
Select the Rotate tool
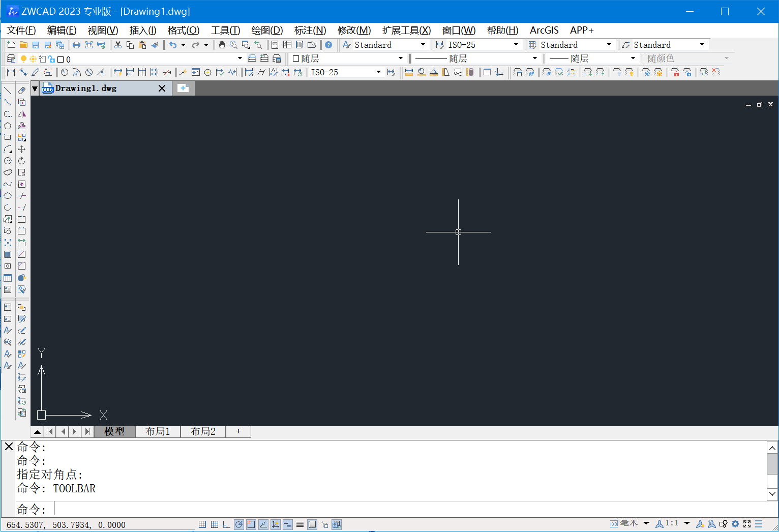(22, 161)
